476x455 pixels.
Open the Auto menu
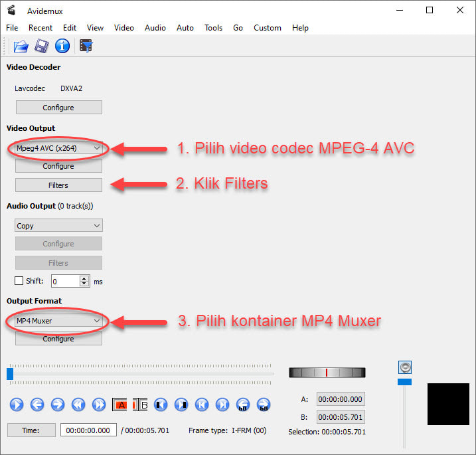tap(185, 28)
